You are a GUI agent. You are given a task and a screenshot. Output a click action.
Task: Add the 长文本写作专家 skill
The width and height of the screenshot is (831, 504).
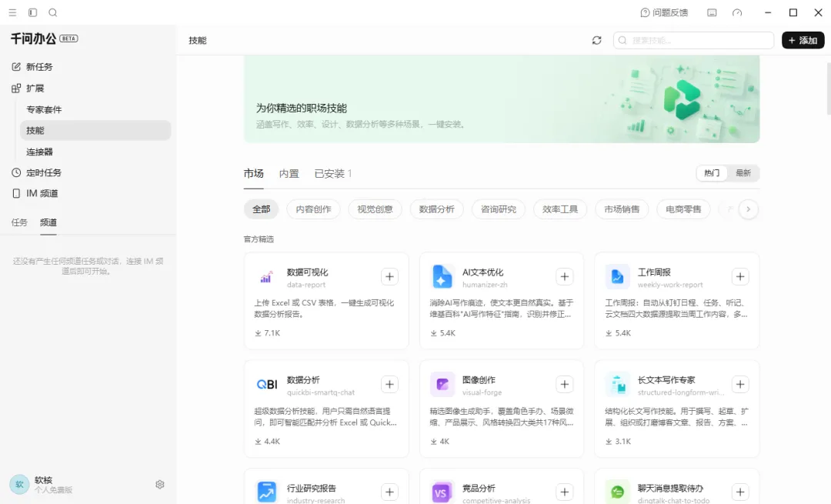pos(740,384)
